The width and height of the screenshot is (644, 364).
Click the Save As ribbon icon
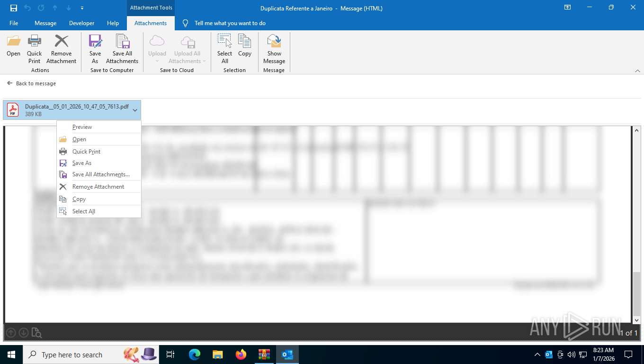(x=95, y=49)
